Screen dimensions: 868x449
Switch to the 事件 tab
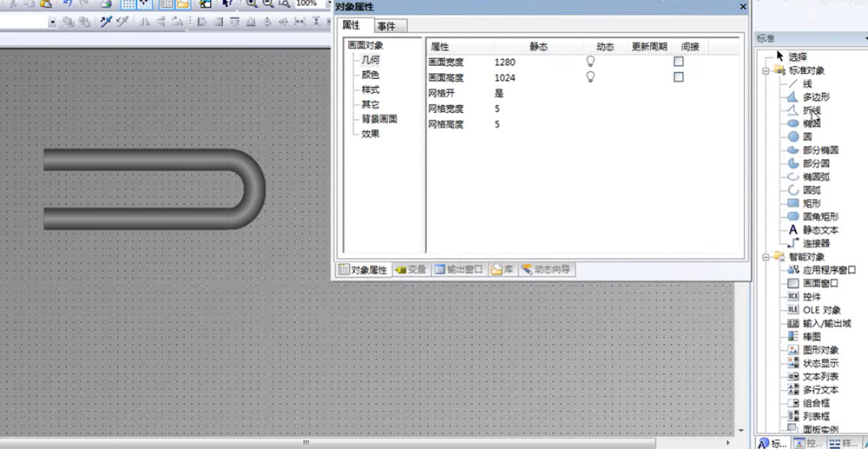tap(386, 26)
